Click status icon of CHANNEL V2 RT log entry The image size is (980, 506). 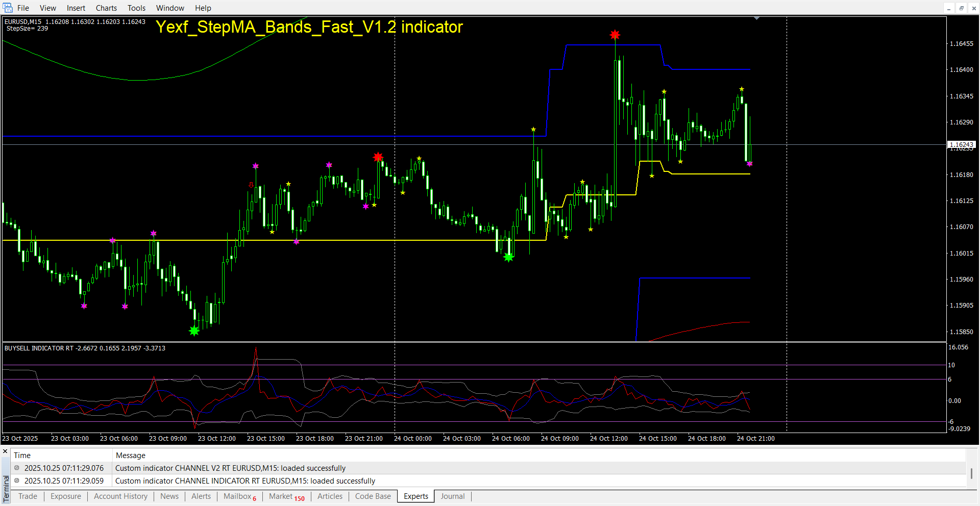[x=17, y=468]
